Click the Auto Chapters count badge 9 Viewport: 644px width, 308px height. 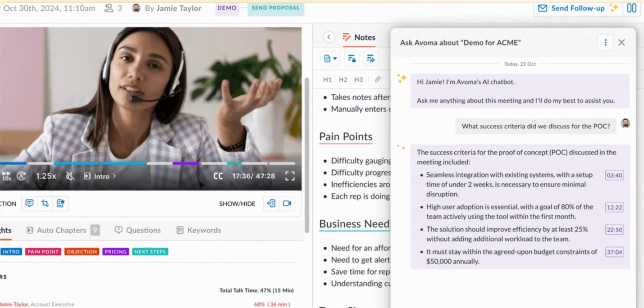pyautogui.click(x=95, y=230)
